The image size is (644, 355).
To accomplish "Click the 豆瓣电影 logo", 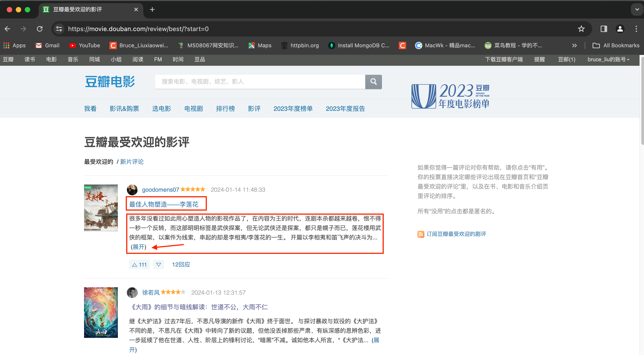I will tap(110, 82).
